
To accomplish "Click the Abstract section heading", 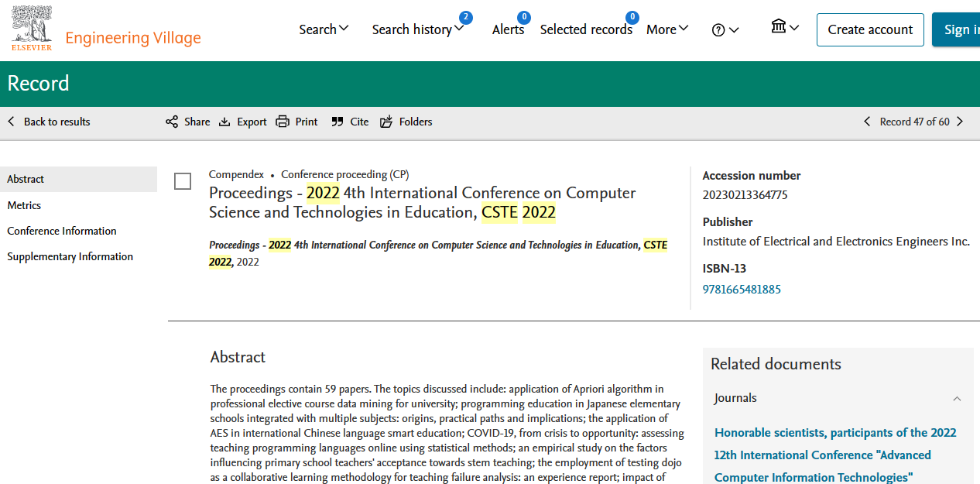I will 238,357.
